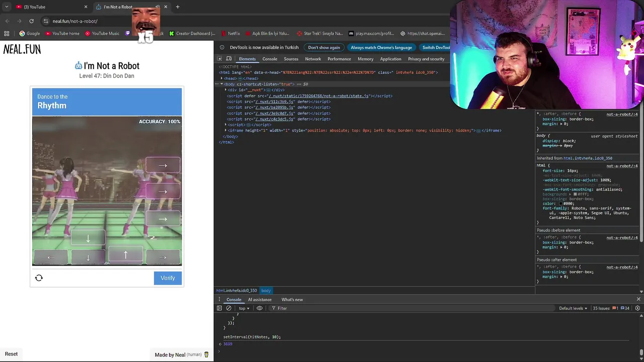Toggle the device toolbar icon in DevTools

click(229, 59)
